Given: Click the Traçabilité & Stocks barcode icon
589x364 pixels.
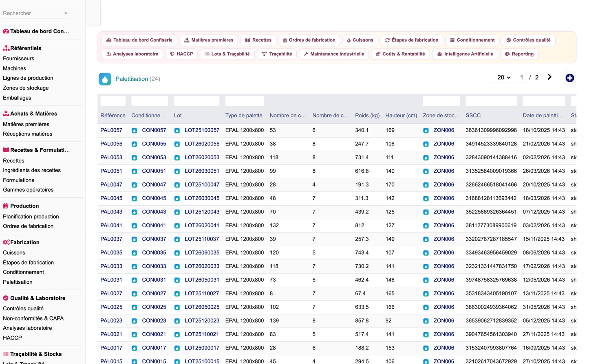Looking at the screenshot, I should (6, 354).
